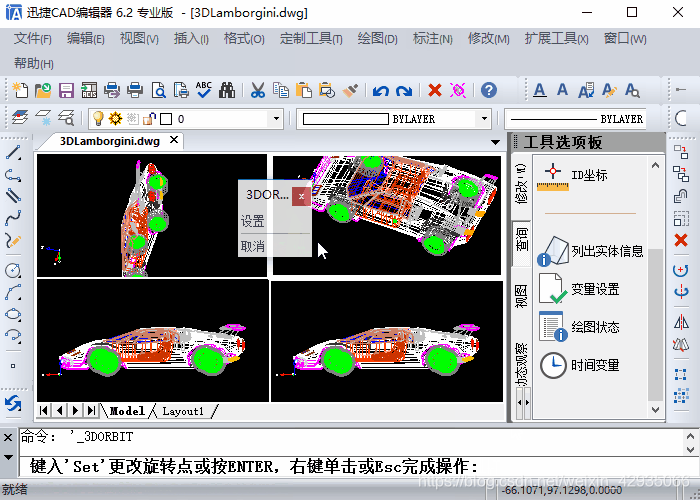Open the layer manager icon
The width and height of the screenshot is (700, 500).
click(20, 119)
